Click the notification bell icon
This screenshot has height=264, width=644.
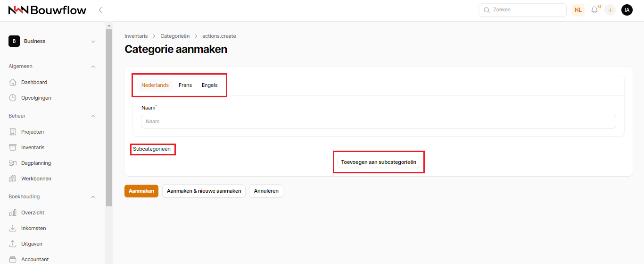(x=594, y=10)
